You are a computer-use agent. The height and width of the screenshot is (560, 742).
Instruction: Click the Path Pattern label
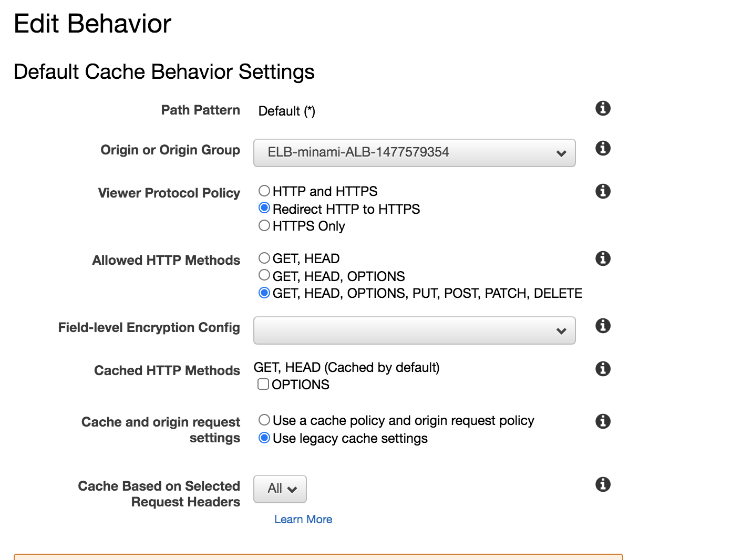(x=201, y=110)
